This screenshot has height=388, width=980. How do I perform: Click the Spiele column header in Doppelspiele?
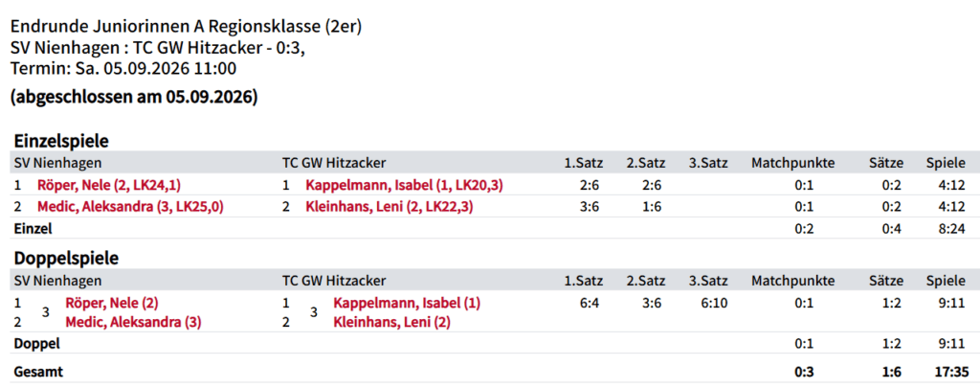pos(945,281)
